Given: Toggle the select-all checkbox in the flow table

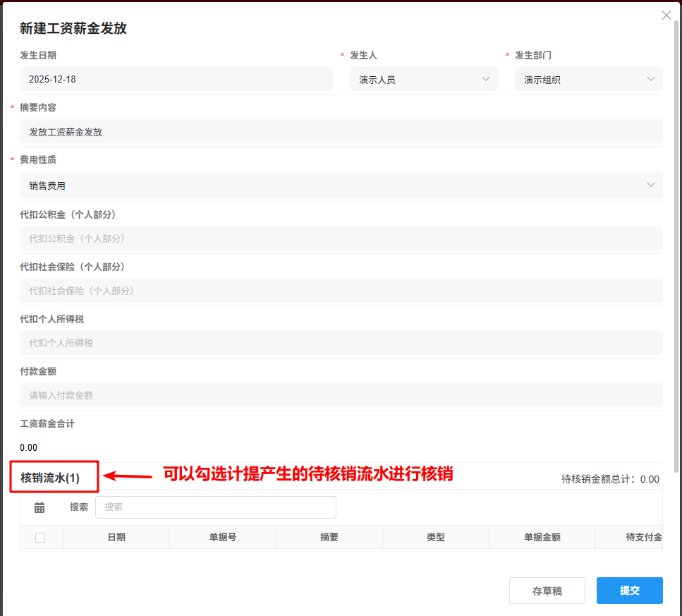Looking at the screenshot, I should pos(40,537).
